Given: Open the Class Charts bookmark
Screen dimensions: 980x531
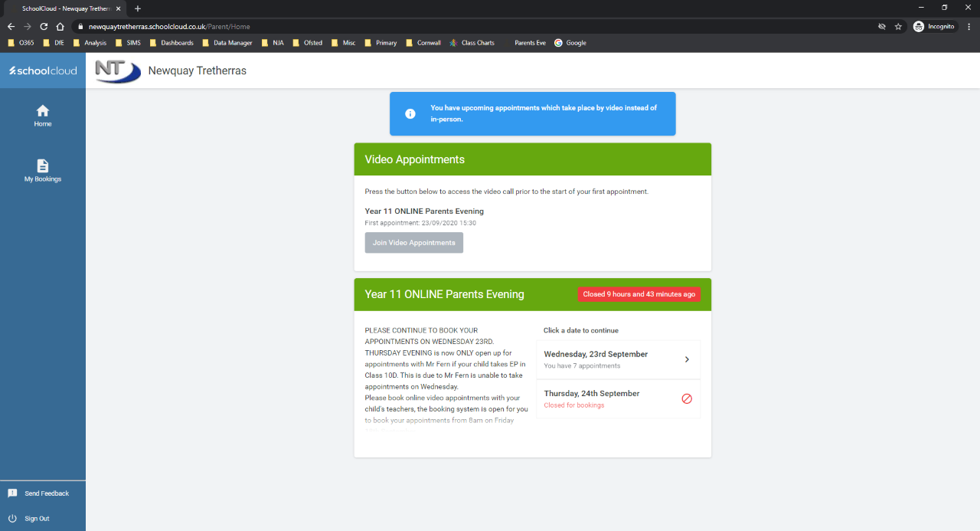Looking at the screenshot, I should 472,43.
